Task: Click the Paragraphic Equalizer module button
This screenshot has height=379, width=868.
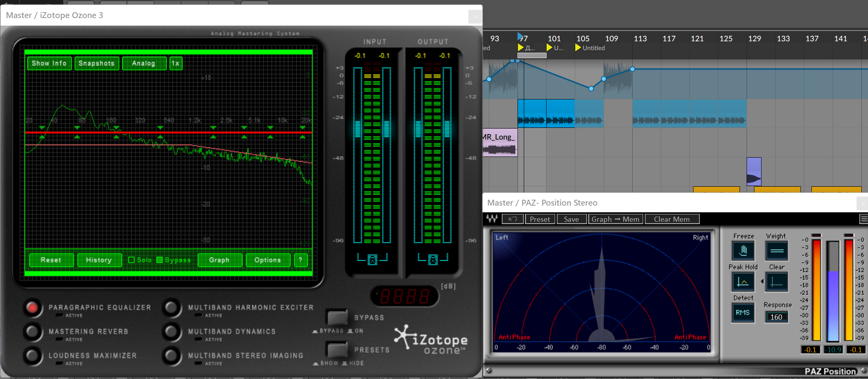Action: click(32, 308)
